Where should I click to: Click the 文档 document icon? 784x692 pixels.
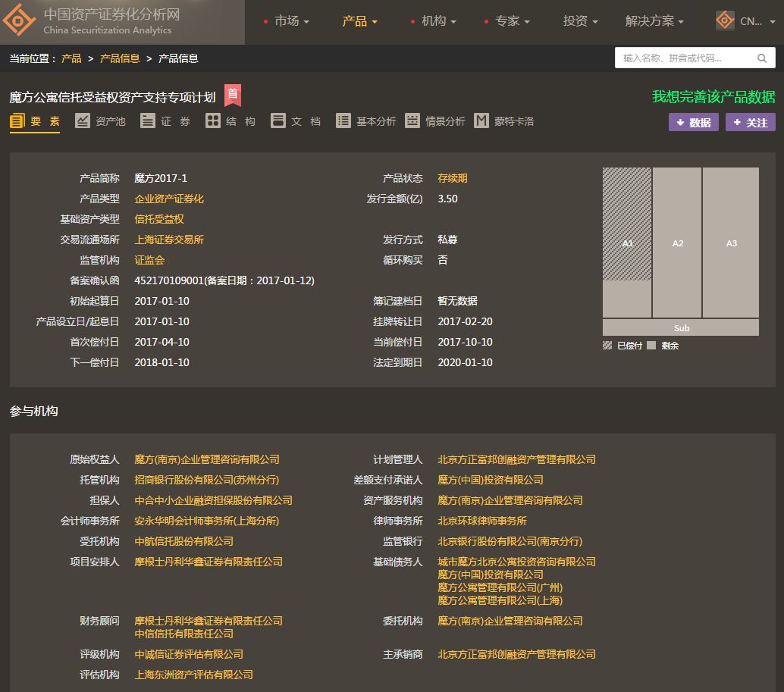point(278,121)
